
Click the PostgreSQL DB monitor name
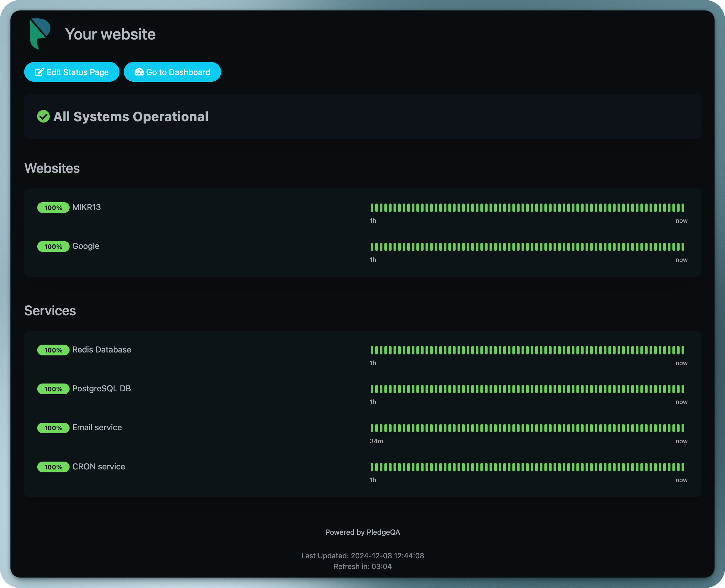coord(102,389)
